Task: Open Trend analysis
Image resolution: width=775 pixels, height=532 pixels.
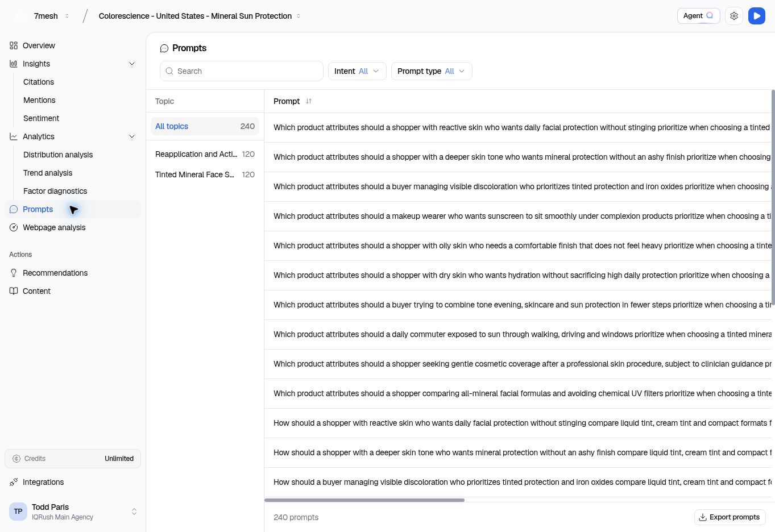Action: tap(48, 173)
